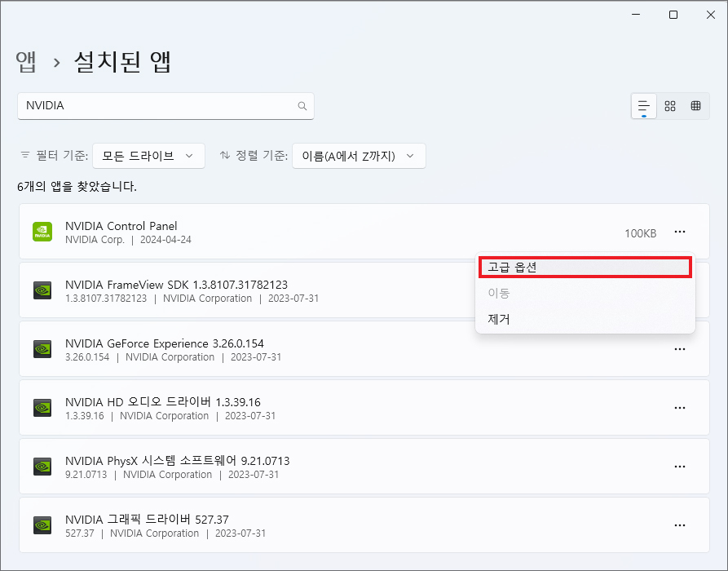Switch to list view layout icon
This screenshot has width=728, height=571.
coord(643,106)
